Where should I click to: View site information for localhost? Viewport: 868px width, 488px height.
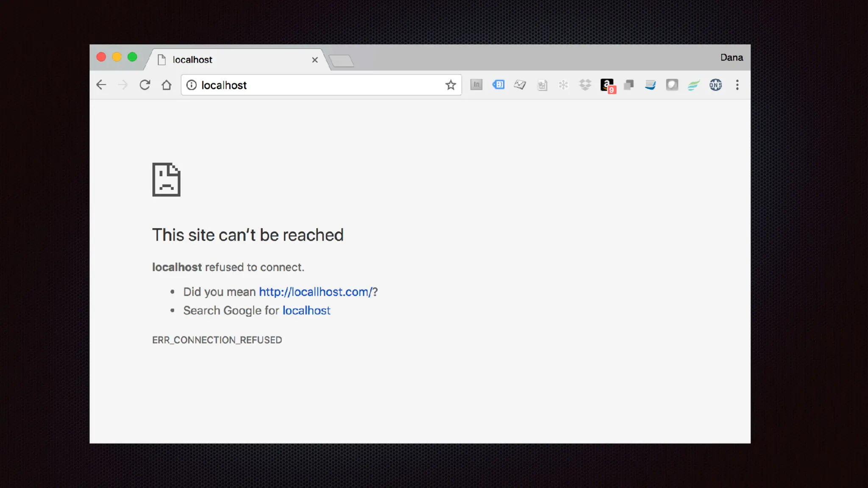pyautogui.click(x=192, y=85)
